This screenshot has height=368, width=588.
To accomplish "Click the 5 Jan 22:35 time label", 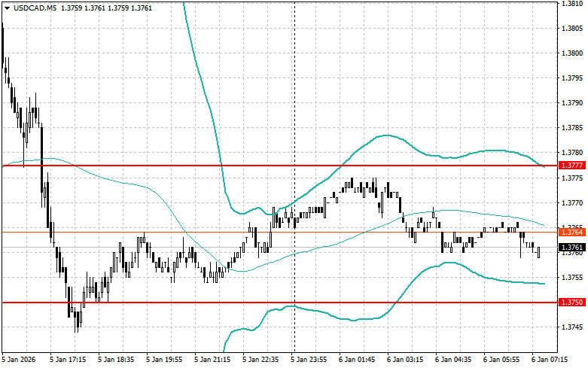I will point(260,360).
